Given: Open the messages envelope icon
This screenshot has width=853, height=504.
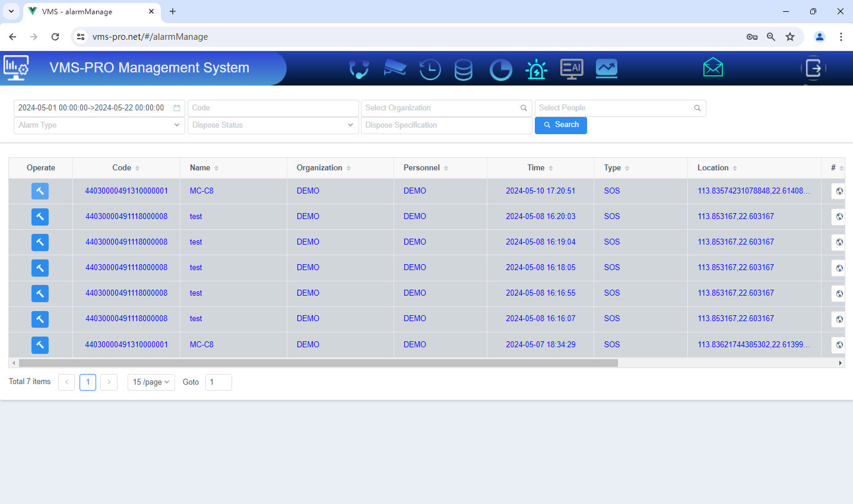Looking at the screenshot, I should tap(712, 67).
